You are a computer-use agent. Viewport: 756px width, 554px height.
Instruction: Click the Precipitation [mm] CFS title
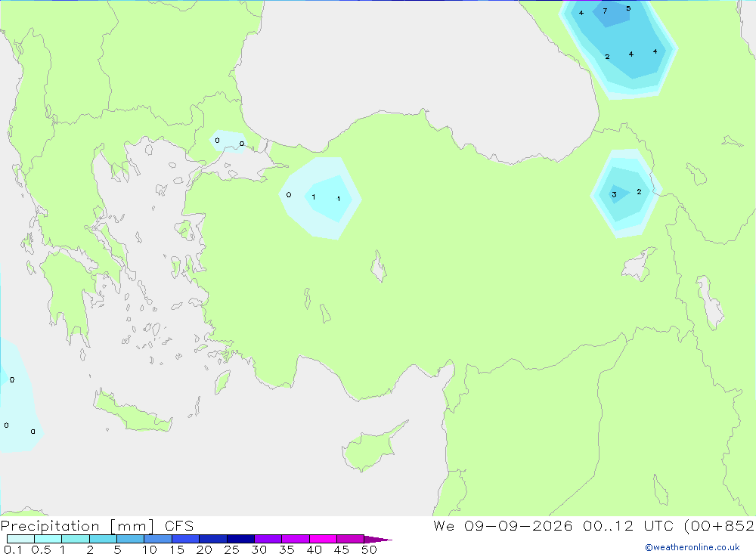tap(97, 525)
